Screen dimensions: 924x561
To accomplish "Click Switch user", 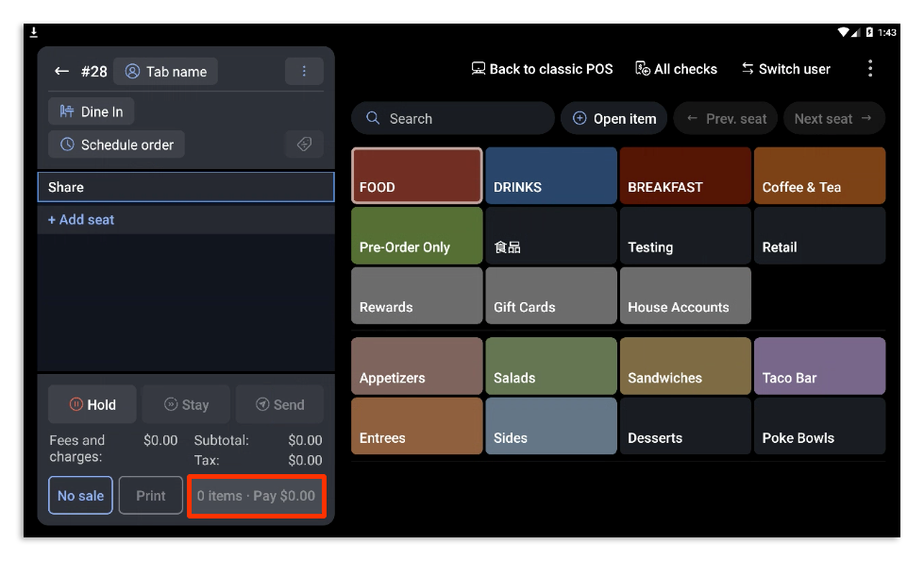I will pyautogui.click(x=785, y=69).
